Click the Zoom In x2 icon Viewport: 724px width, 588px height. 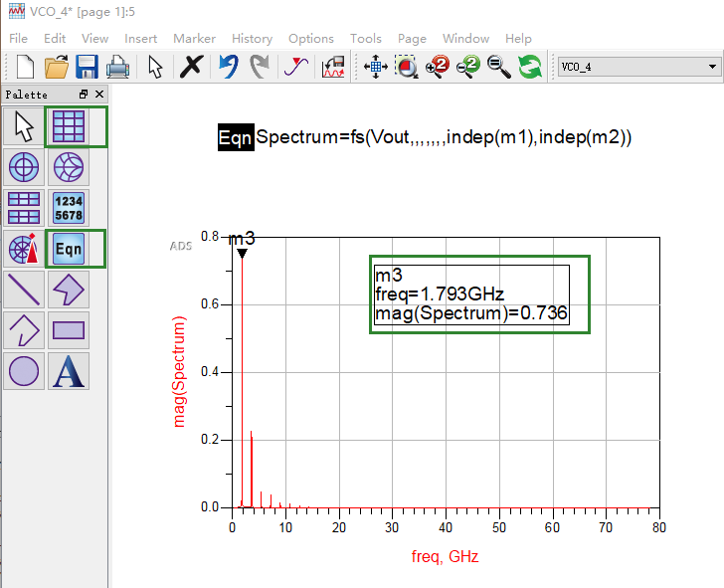[x=437, y=67]
